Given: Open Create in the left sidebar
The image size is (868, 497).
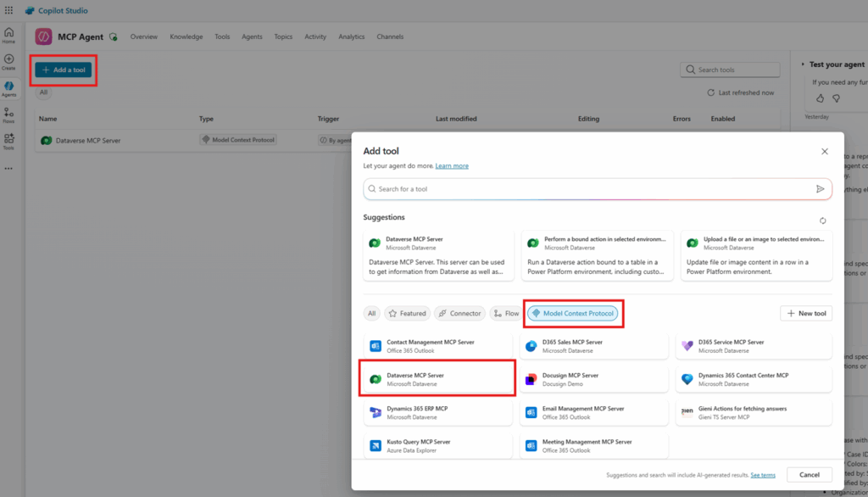Looking at the screenshot, I should (8, 62).
